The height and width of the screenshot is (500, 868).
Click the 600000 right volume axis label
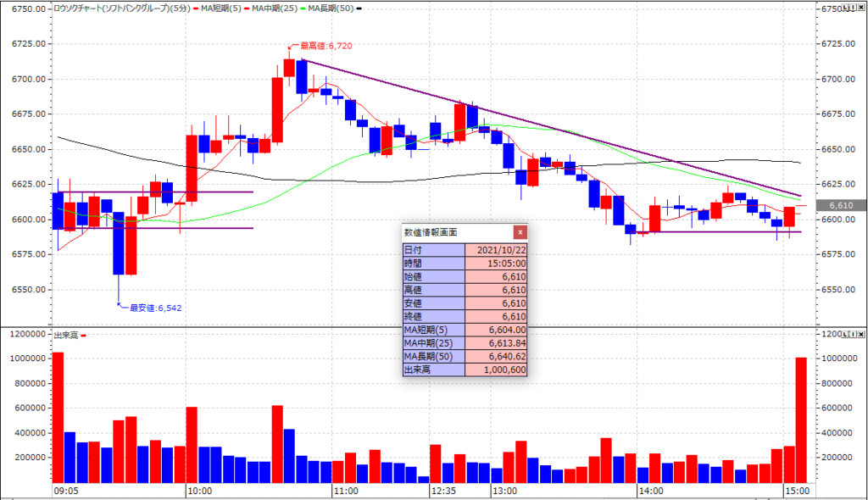click(837, 408)
